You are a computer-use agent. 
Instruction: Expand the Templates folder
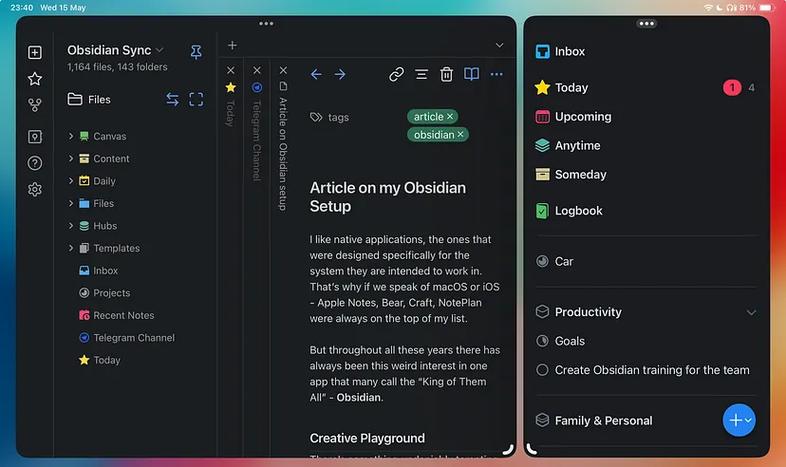(71, 248)
